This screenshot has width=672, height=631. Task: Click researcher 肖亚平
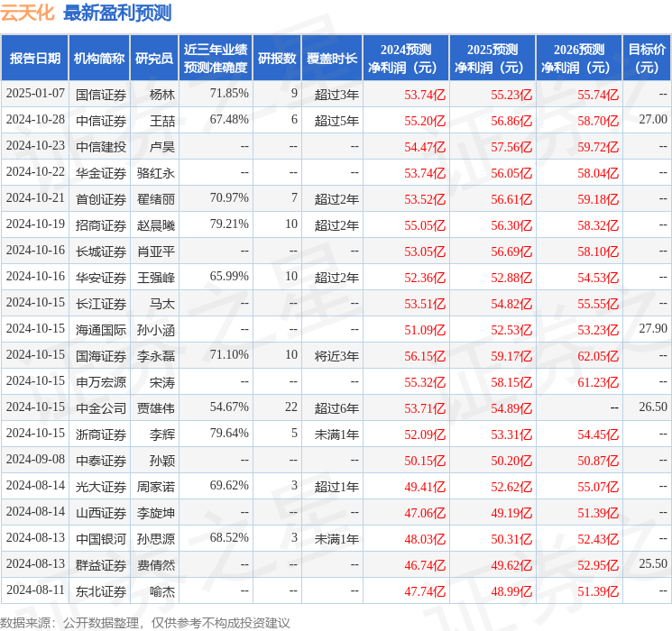pos(156,251)
